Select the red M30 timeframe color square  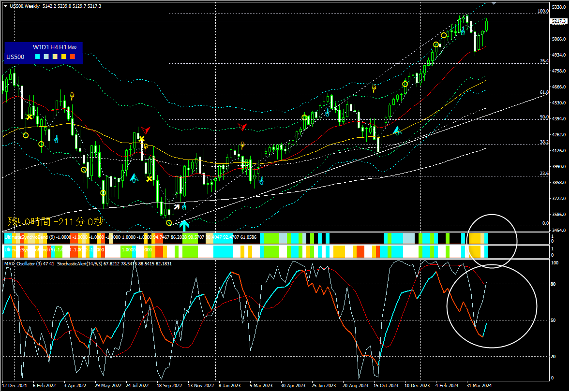click(73, 57)
